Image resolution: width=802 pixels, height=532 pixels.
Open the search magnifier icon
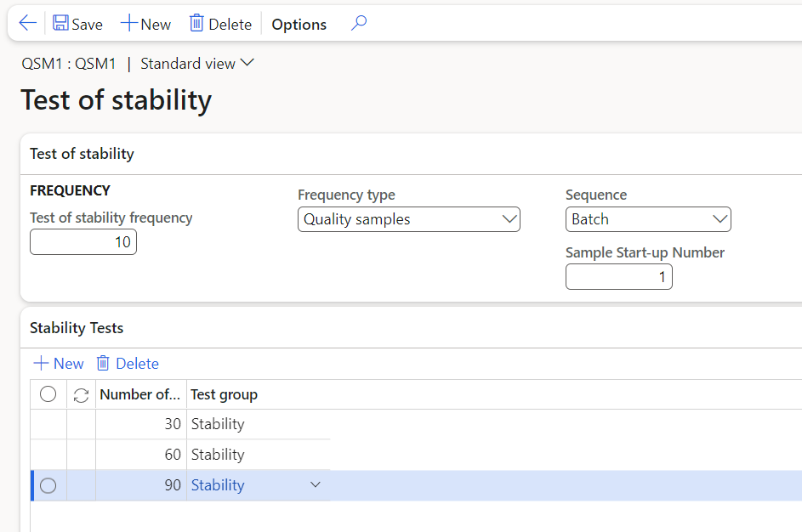pos(359,24)
